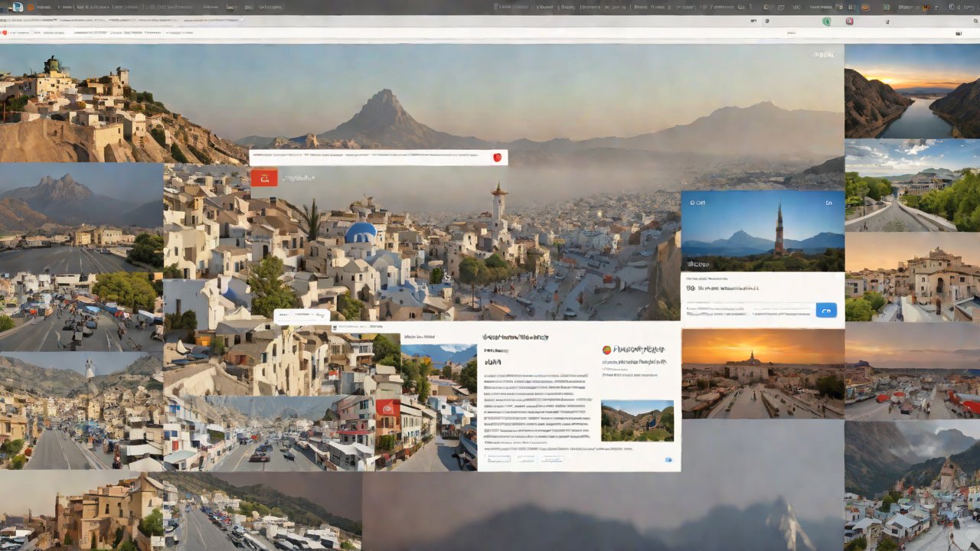Screen dimensions: 980x551
Task: Click the blue app icon at top-left corner
Action: (17, 7)
